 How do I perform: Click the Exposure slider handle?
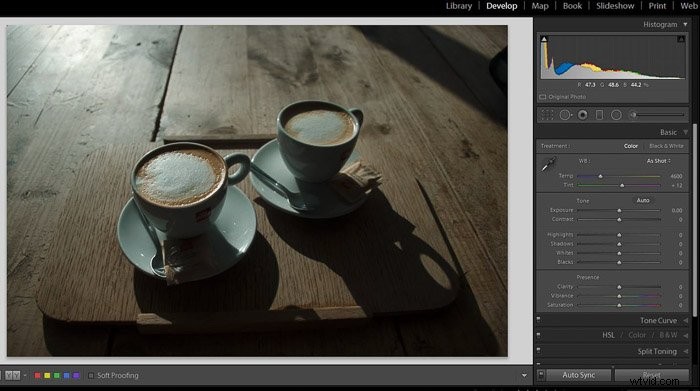(x=619, y=210)
